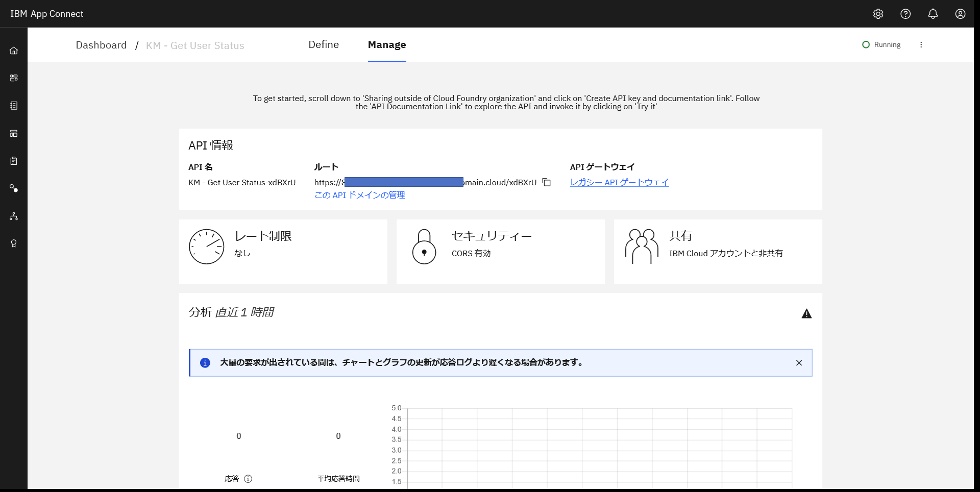980x492 pixels.
Task: Click the IBM App Connect title
Action: pos(46,14)
